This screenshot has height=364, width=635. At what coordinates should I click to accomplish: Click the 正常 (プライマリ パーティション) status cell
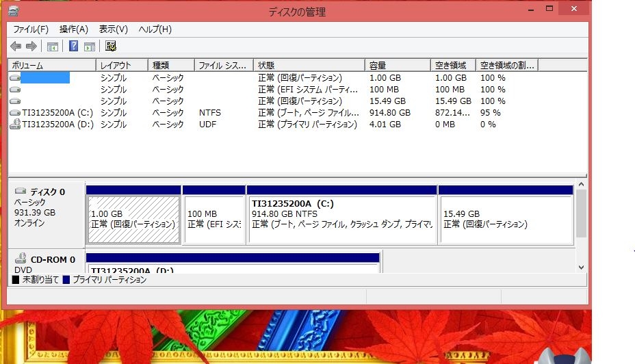(307, 125)
